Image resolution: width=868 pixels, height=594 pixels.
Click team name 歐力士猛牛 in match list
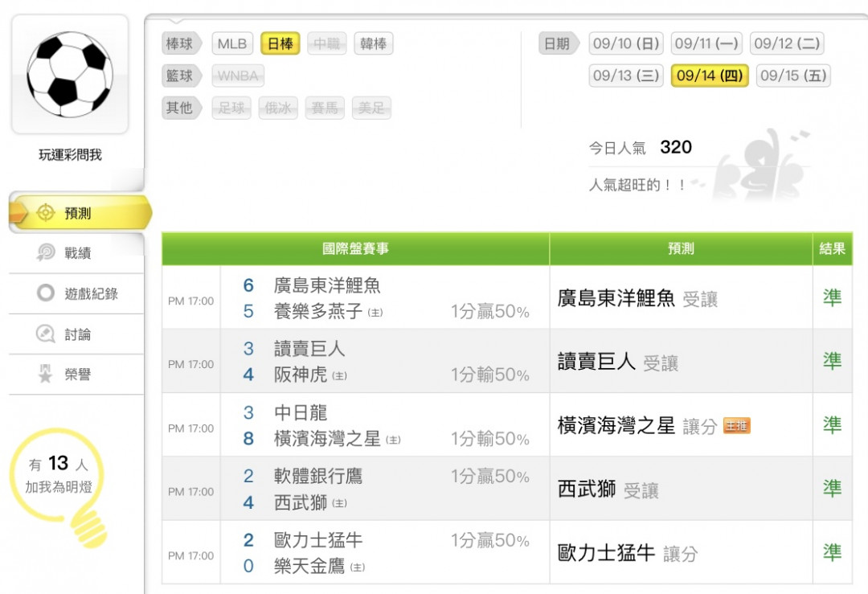[x=318, y=540]
